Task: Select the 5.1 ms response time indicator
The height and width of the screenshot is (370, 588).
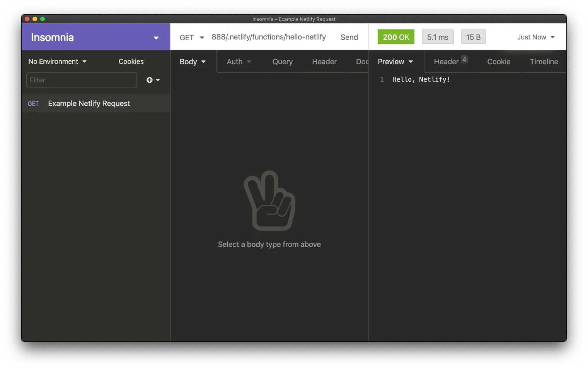Action: (438, 37)
